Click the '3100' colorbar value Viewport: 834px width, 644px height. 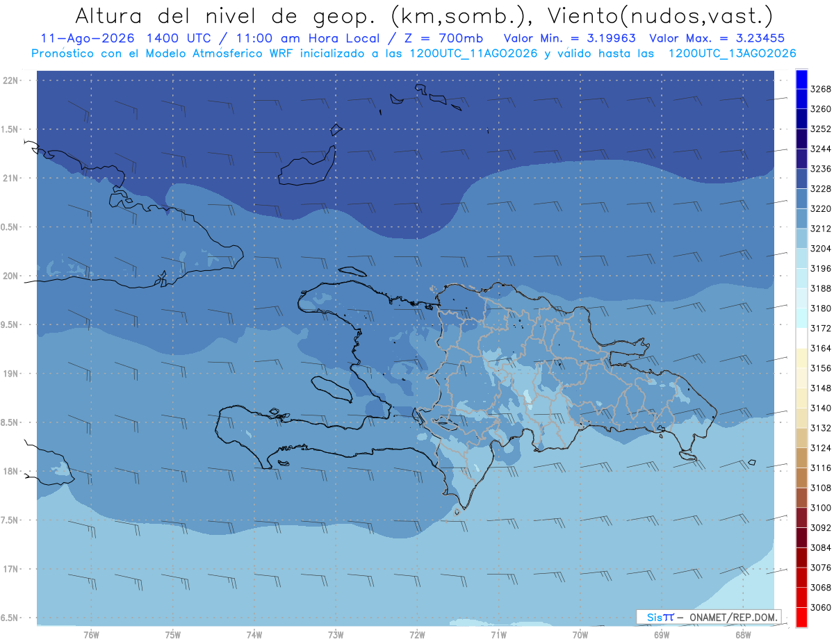coord(821,508)
